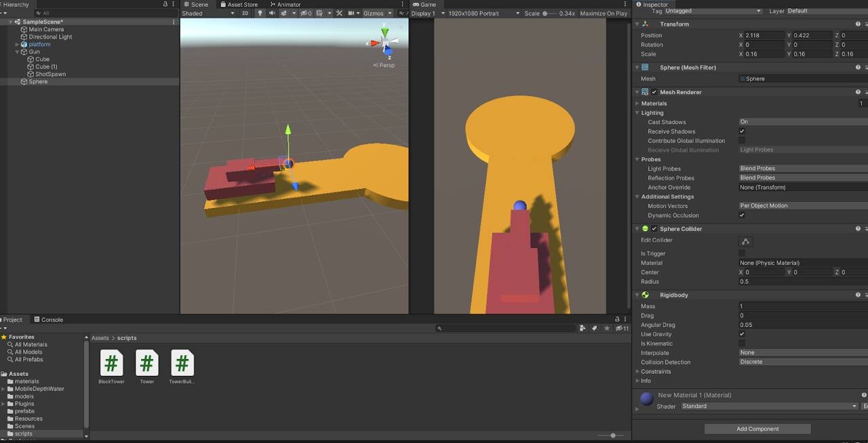Image resolution: width=868 pixels, height=443 pixels.
Task: Lock the Project panel
Action: point(617,319)
